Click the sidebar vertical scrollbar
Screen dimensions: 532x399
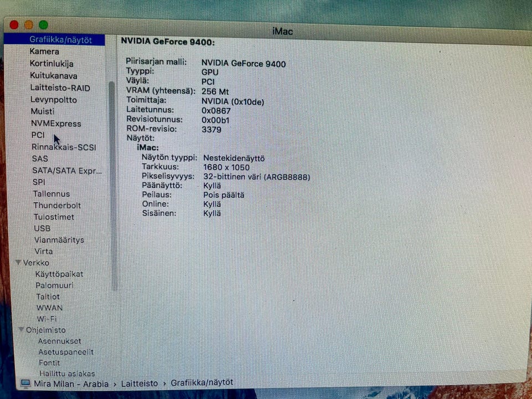click(x=113, y=186)
